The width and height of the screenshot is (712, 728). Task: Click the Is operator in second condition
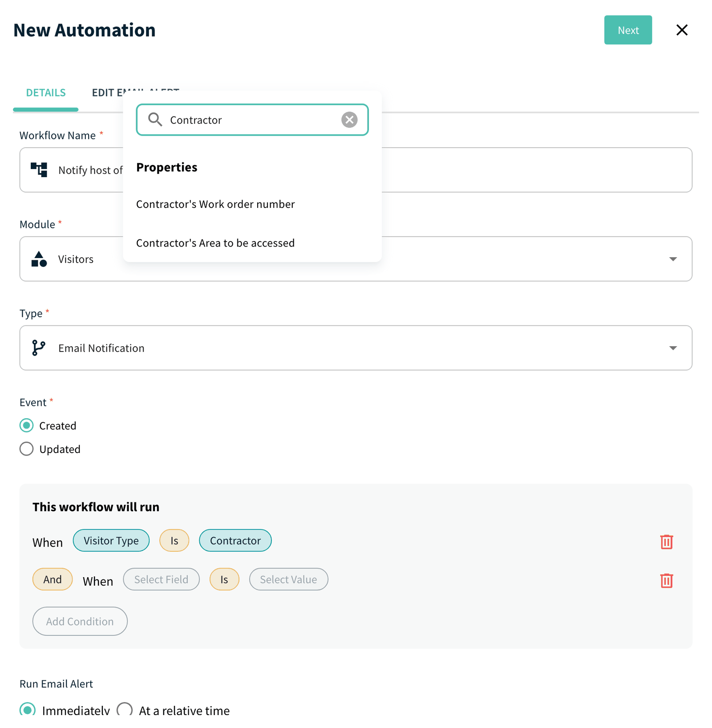(x=224, y=579)
